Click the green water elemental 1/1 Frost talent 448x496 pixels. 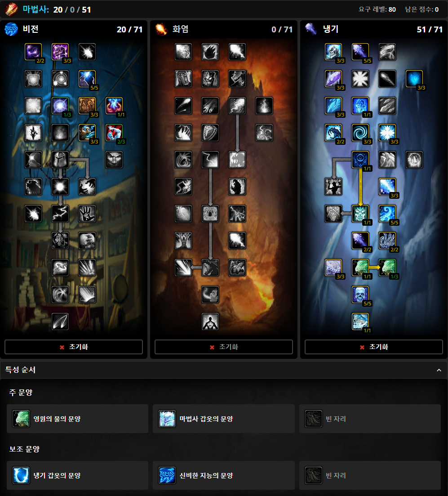point(360,267)
